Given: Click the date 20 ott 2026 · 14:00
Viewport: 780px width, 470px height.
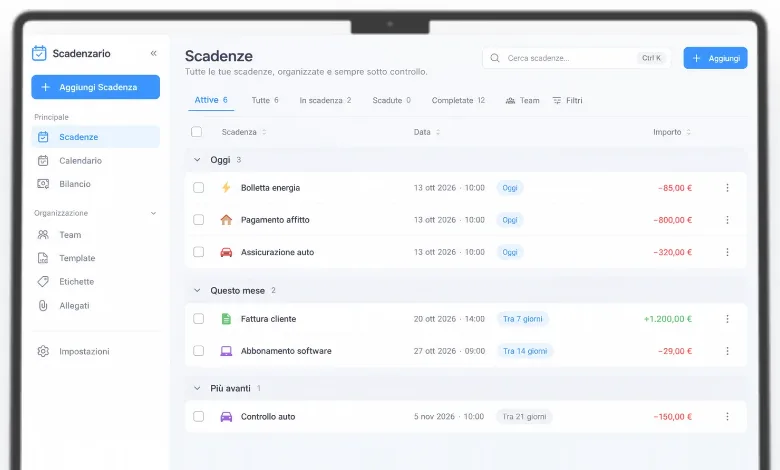Looking at the screenshot, I should coord(449,319).
